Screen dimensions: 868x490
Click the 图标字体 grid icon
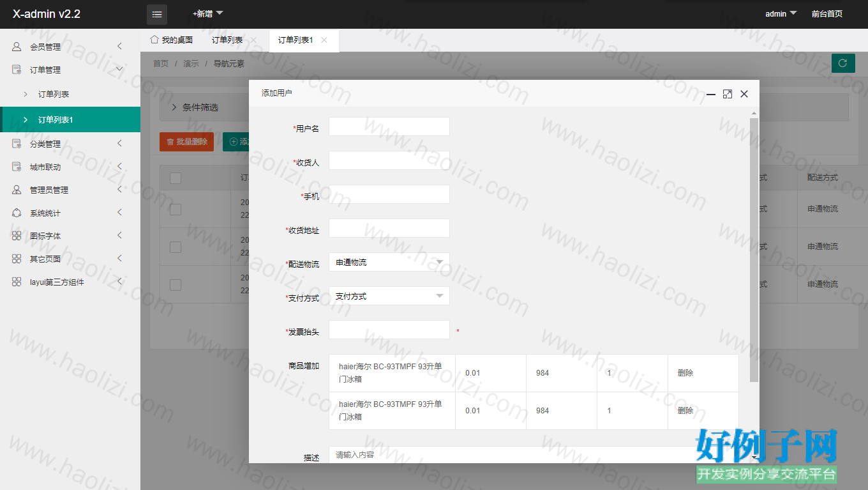[x=17, y=236]
